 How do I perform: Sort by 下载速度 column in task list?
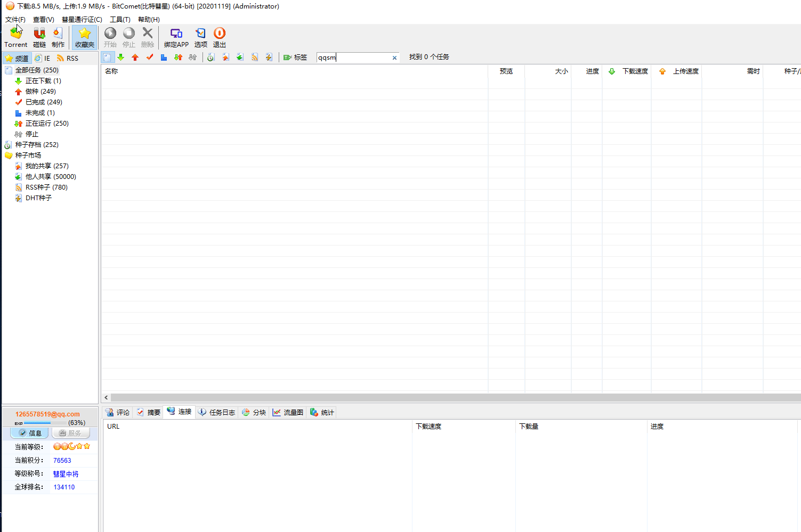coord(627,71)
